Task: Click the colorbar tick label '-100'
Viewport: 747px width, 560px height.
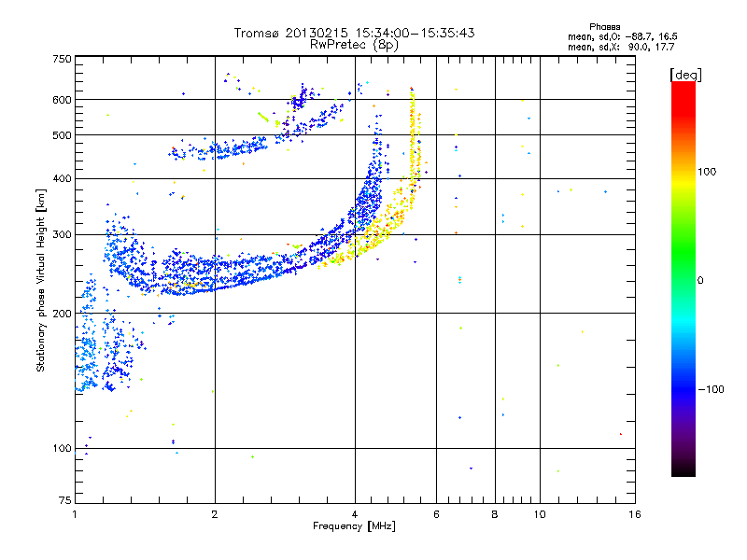Action: [x=712, y=389]
